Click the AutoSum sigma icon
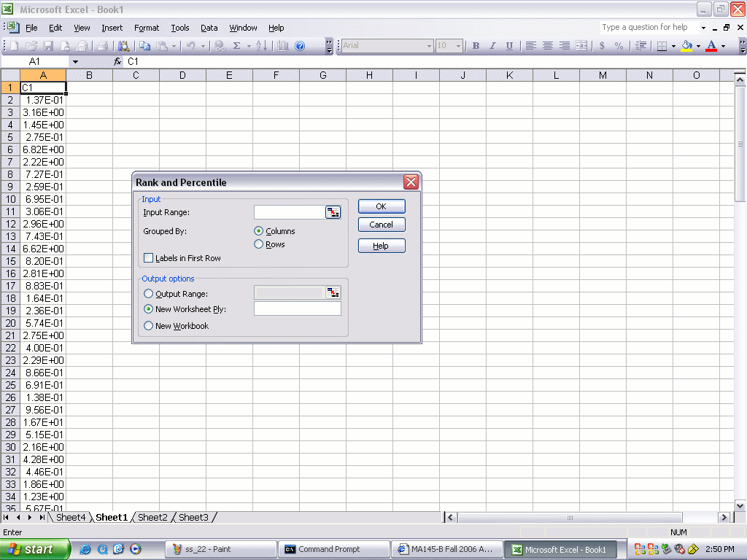747x560 pixels. (x=236, y=46)
